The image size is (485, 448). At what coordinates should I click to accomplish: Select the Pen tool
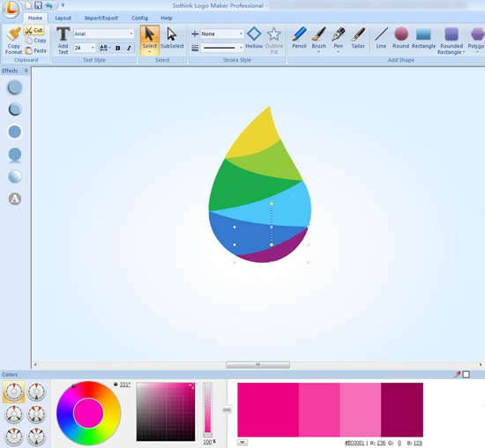point(338,39)
